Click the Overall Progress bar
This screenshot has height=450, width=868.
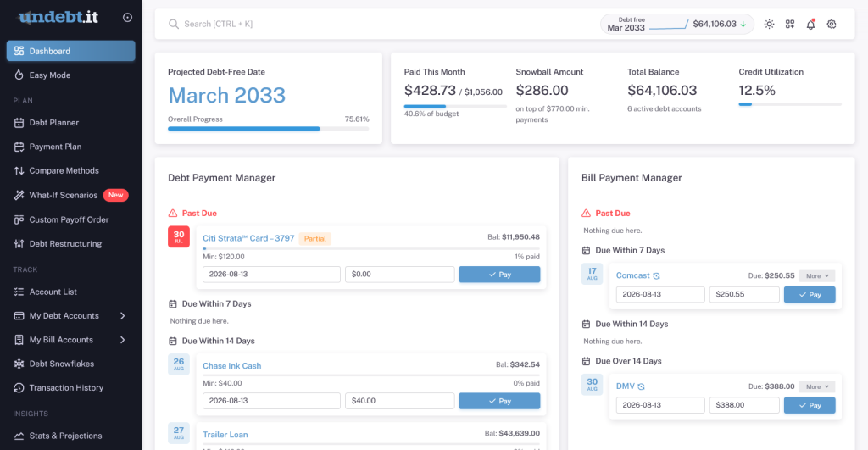269,129
